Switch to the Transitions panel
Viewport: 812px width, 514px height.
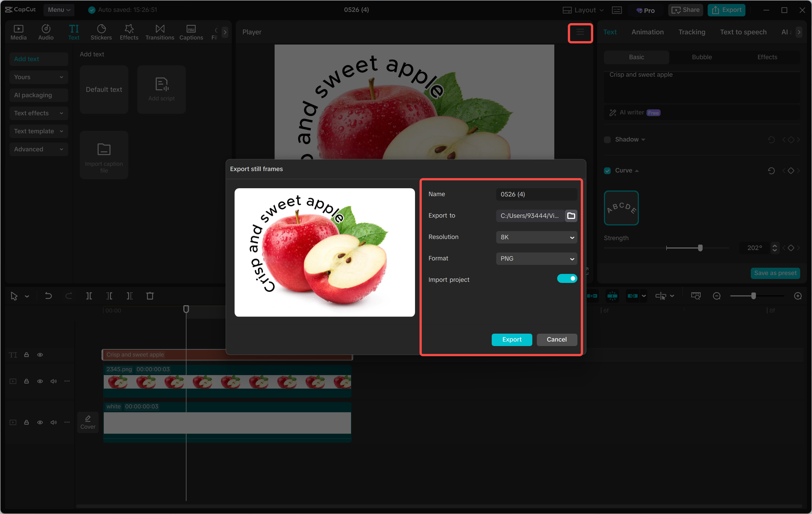[x=160, y=32]
